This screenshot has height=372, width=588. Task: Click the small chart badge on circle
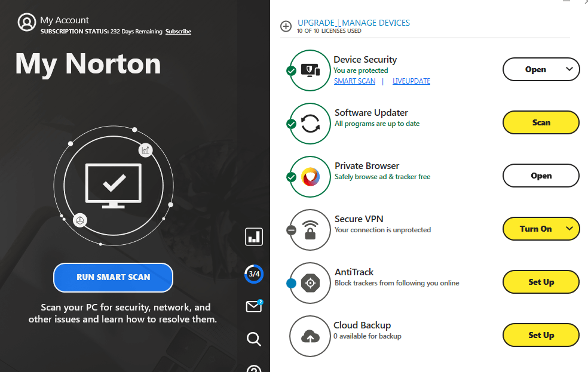pyautogui.click(x=145, y=150)
